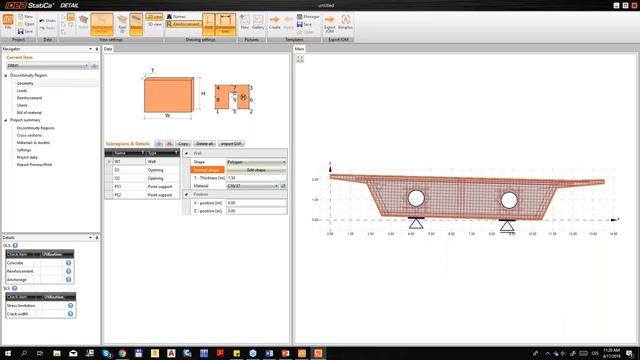
Task: Click the New picture icon
Action: click(244, 22)
